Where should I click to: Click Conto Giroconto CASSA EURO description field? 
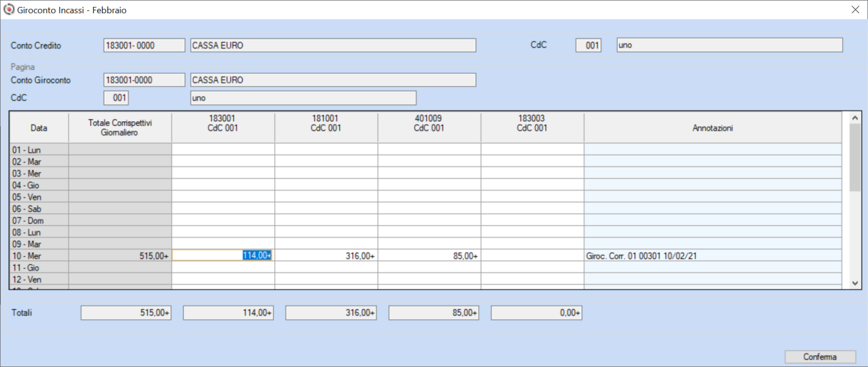click(333, 80)
